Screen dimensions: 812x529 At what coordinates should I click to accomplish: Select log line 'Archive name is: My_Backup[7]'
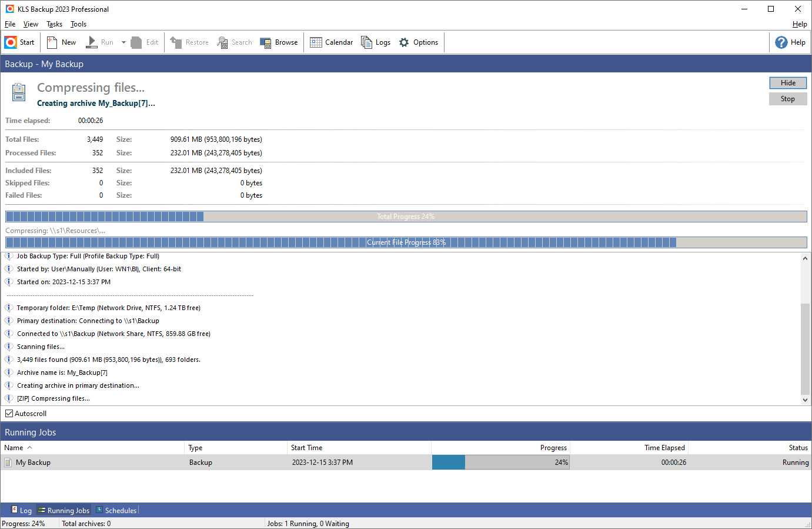(x=62, y=372)
